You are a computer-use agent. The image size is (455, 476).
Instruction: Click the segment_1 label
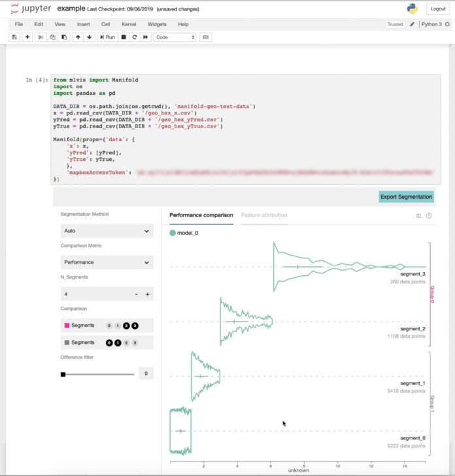click(413, 383)
